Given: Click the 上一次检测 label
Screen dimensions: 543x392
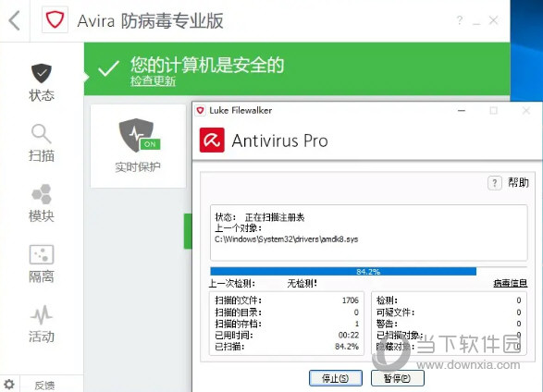Looking at the screenshot, I should 232,284.
